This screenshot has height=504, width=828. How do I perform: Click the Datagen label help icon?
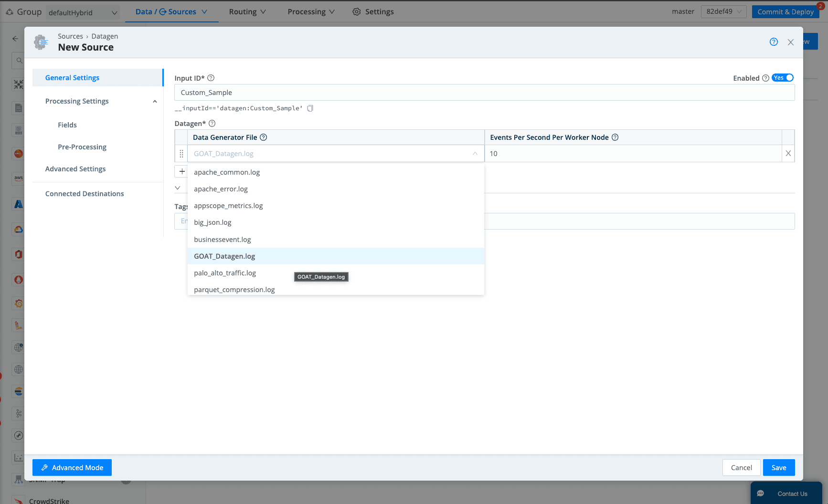click(212, 124)
